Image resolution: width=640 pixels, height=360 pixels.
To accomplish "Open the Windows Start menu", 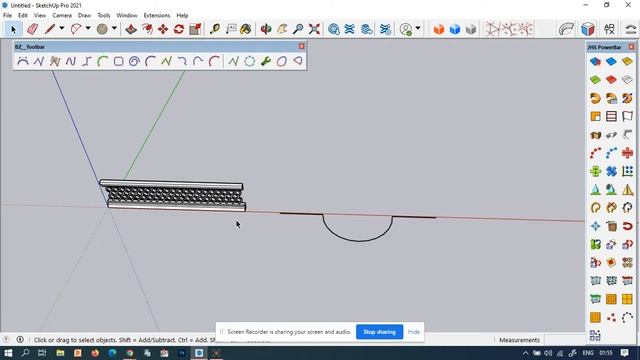I will pos(8,353).
